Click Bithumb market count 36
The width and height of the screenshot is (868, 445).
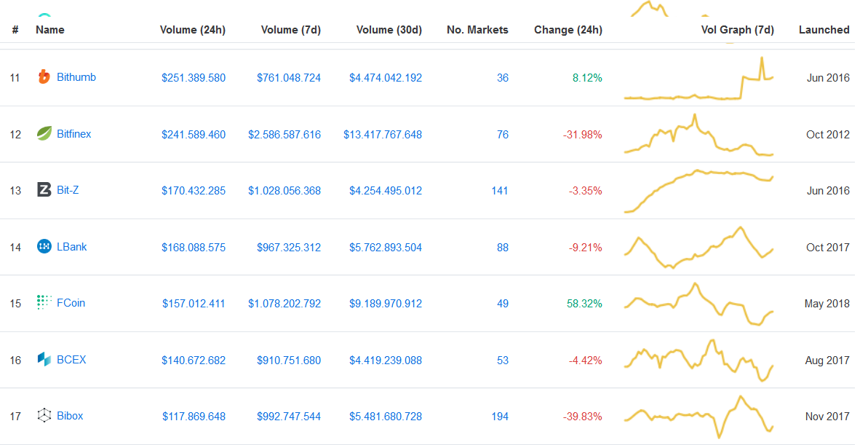(503, 78)
